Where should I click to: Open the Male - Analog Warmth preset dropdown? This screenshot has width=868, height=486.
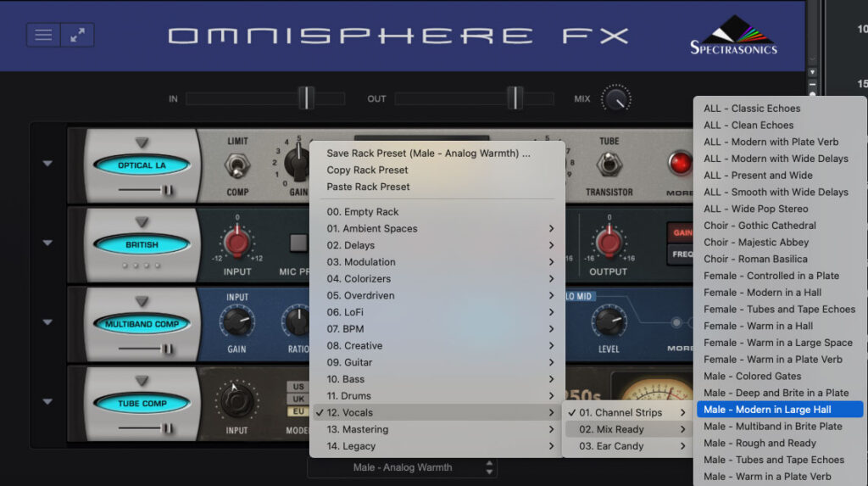click(403, 467)
